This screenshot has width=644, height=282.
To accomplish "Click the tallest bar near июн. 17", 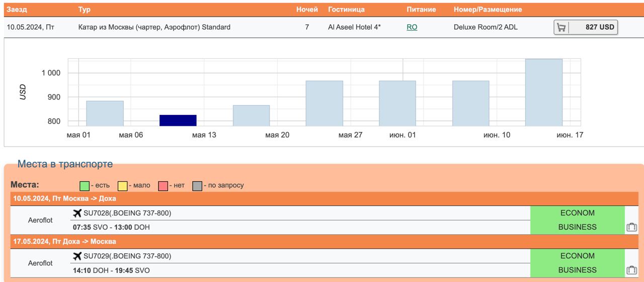I will 544,93.
